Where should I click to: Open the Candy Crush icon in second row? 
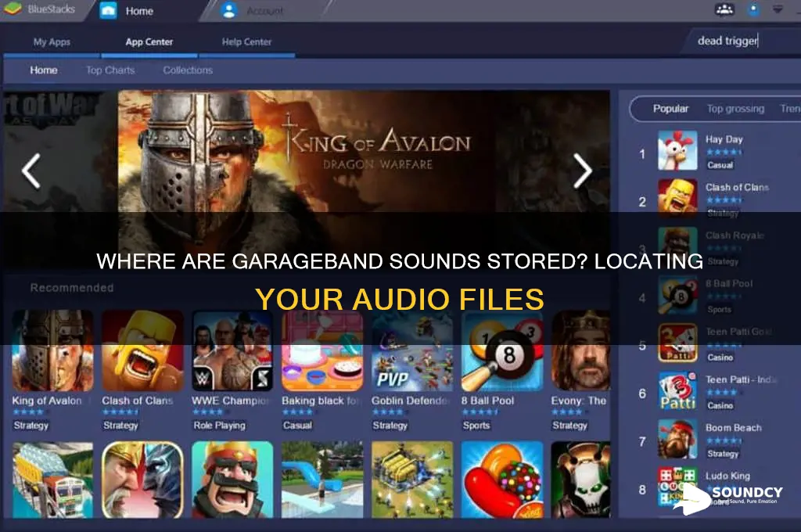click(502, 480)
